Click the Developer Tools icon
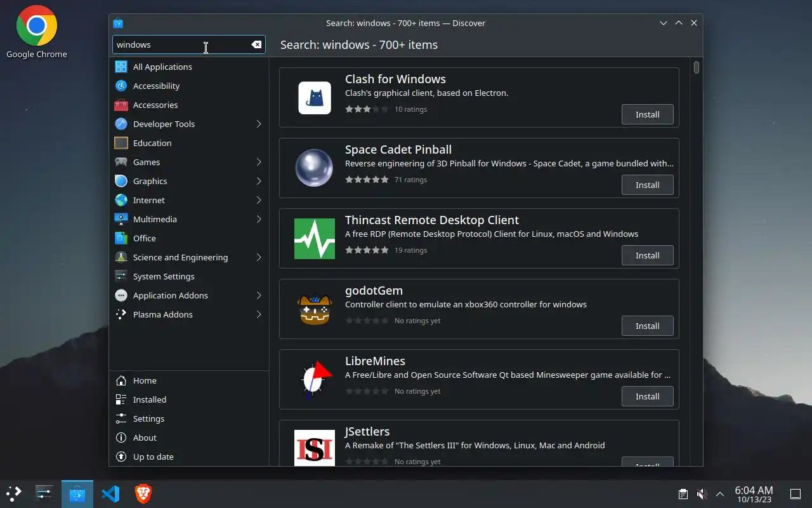 [121, 124]
